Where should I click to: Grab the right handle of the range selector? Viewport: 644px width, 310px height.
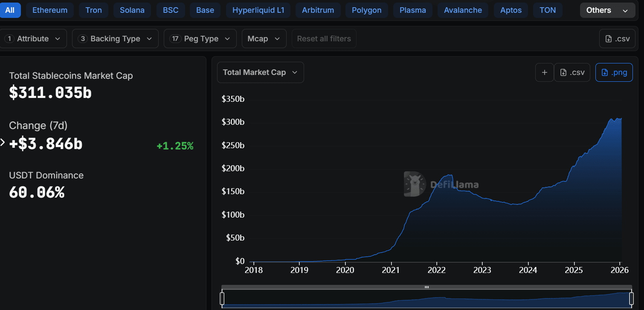[631, 298]
